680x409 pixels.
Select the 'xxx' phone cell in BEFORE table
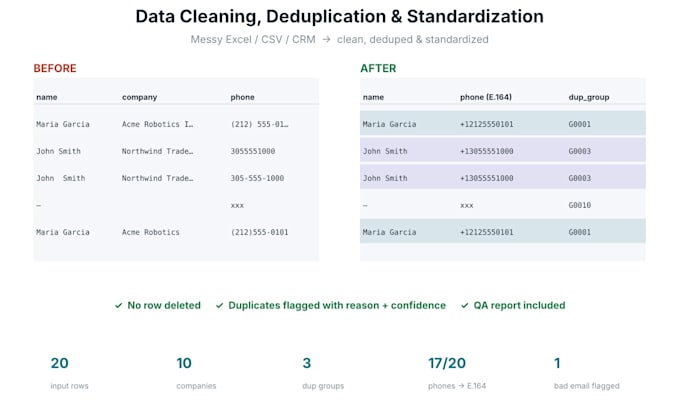pyautogui.click(x=237, y=206)
